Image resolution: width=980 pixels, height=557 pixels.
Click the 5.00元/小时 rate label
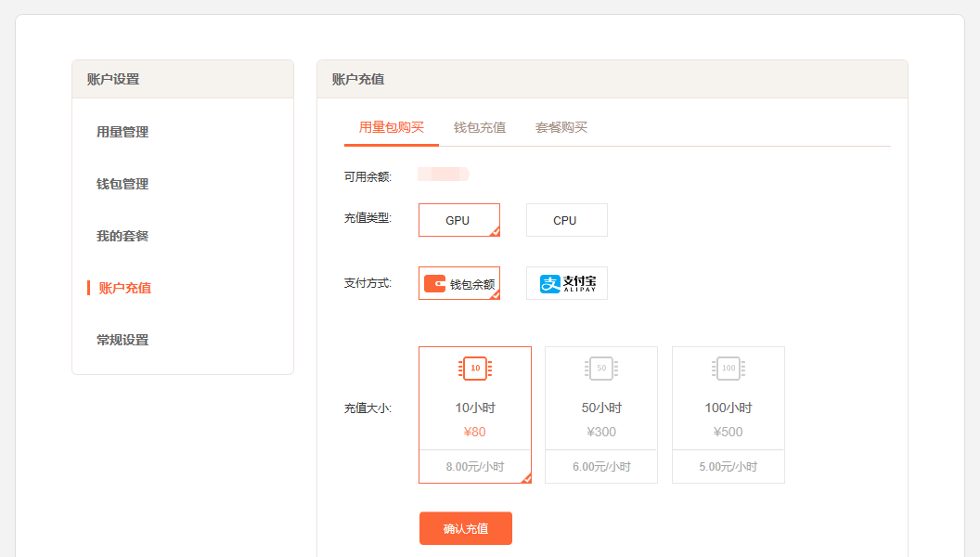coord(729,467)
